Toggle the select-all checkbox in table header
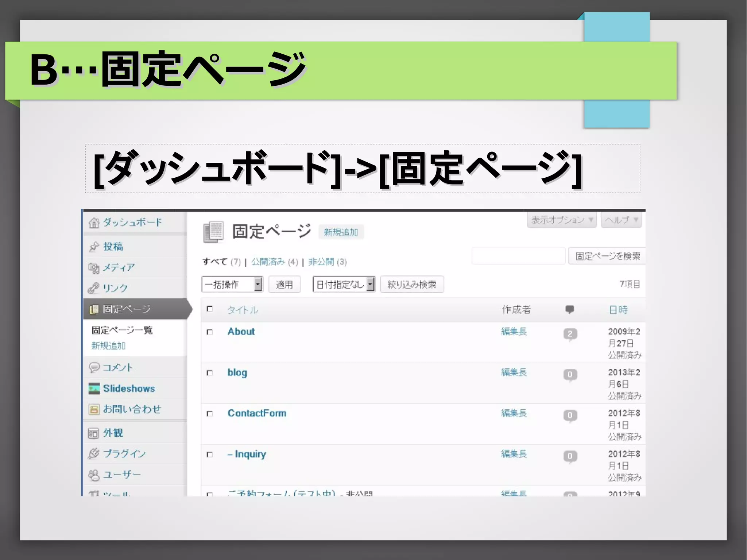The height and width of the screenshot is (560, 747). 210,309
